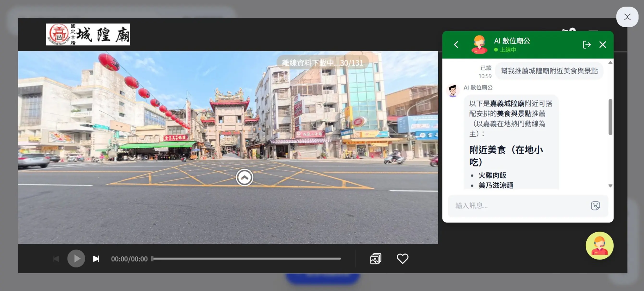Go to the previous track
This screenshot has width=644, height=291.
56,259
